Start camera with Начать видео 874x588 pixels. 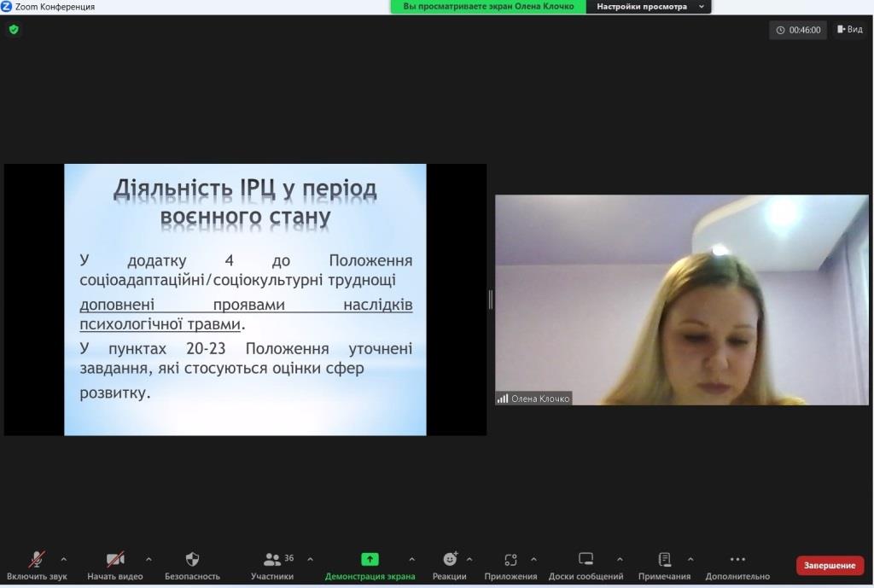click(x=115, y=565)
